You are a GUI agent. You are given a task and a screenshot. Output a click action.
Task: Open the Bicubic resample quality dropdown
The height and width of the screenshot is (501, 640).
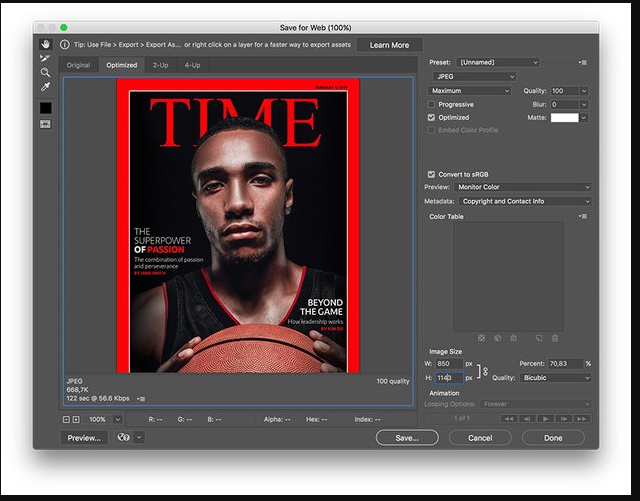click(556, 378)
